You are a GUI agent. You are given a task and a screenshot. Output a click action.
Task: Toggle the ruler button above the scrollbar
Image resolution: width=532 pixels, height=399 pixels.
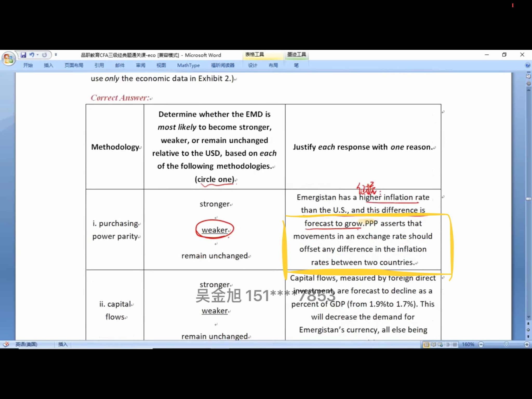528,76
